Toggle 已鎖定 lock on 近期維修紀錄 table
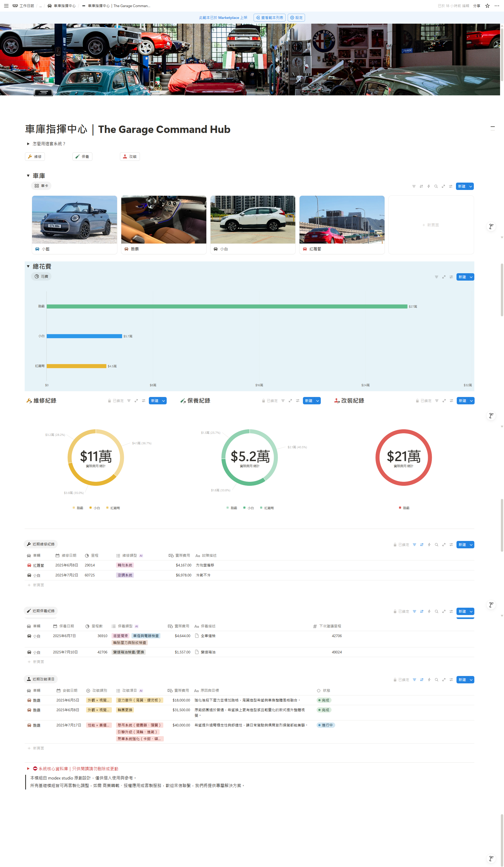Viewport: 504px width, 867px height. point(401,545)
